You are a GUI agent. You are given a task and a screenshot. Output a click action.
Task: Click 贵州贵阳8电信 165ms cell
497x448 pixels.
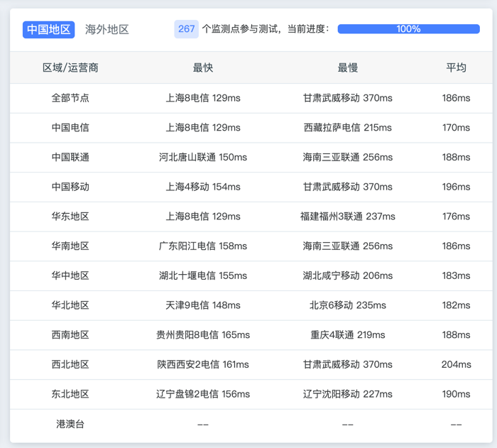(203, 335)
